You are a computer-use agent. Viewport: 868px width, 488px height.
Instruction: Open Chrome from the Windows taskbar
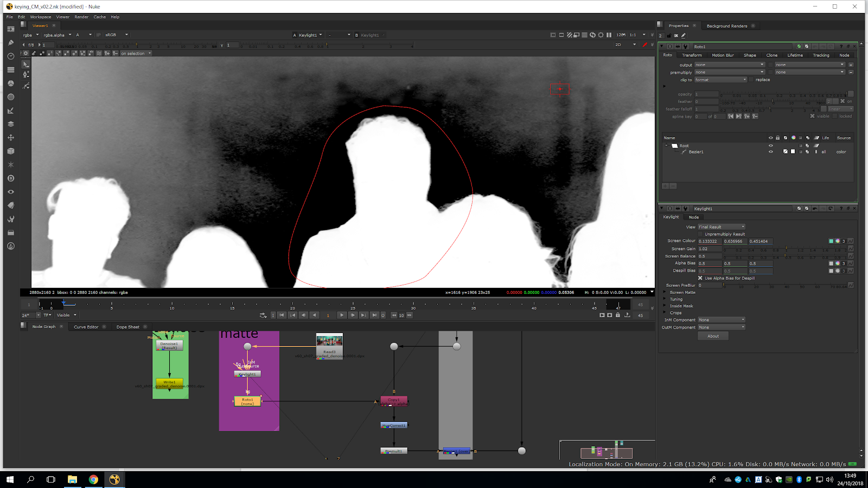click(x=93, y=479)
